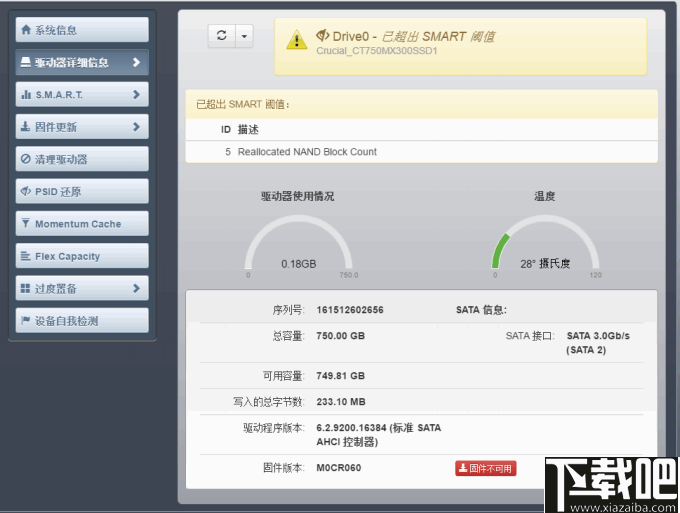Viewport: 680px width, 513px height.
Task: Click the 0.18GB usage value
Action: coord(298,264)
